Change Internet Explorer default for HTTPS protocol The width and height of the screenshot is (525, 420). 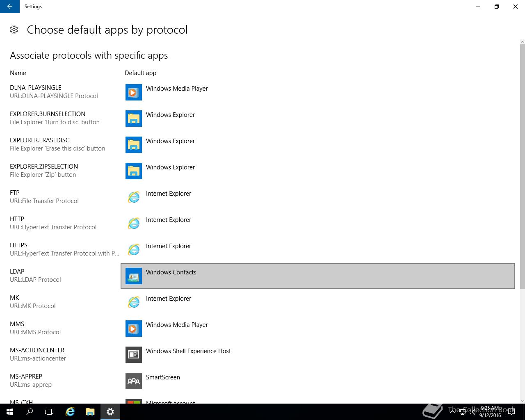click(318, 250)
